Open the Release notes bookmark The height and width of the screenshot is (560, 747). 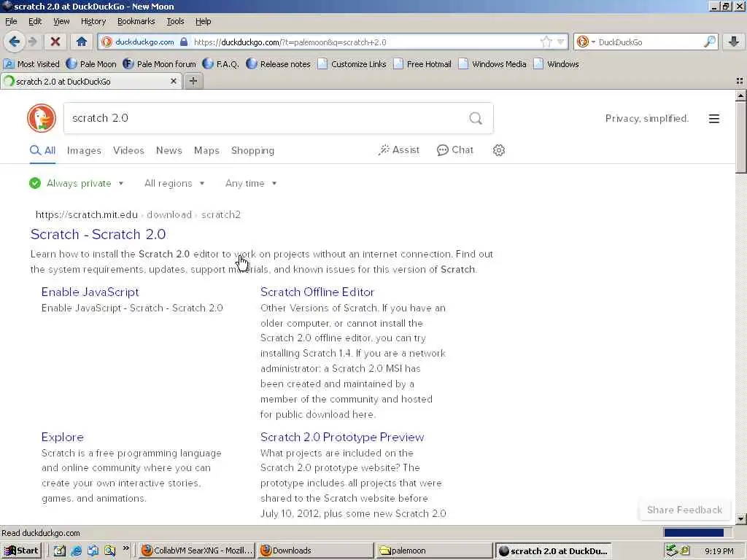pos(278,64)
